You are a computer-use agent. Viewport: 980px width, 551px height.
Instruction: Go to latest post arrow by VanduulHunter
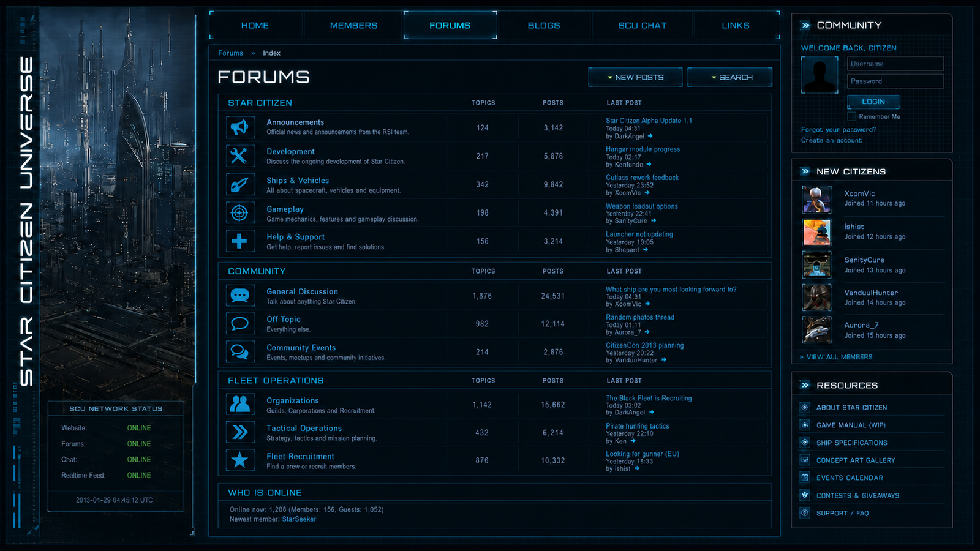(x=664, y=360)
